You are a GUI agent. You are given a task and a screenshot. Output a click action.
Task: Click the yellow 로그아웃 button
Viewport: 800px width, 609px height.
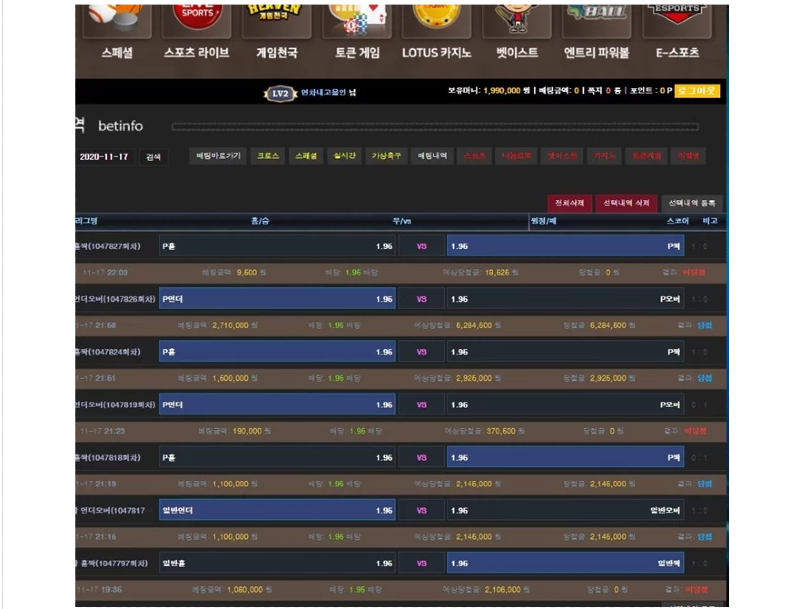(697, 91)
